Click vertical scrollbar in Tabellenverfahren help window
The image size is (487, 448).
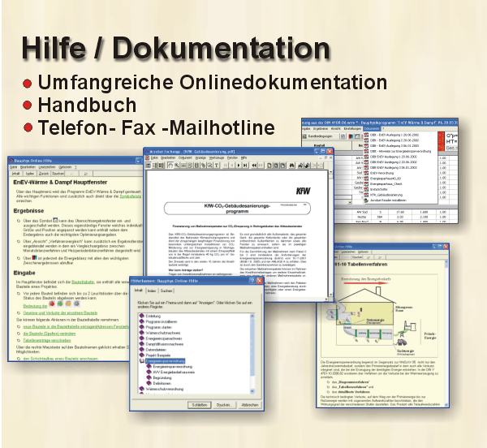pos(446,333)
